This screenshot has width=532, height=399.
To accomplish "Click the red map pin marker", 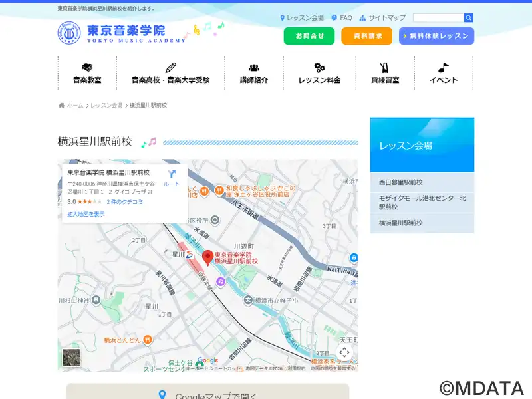I will point(207,258).
